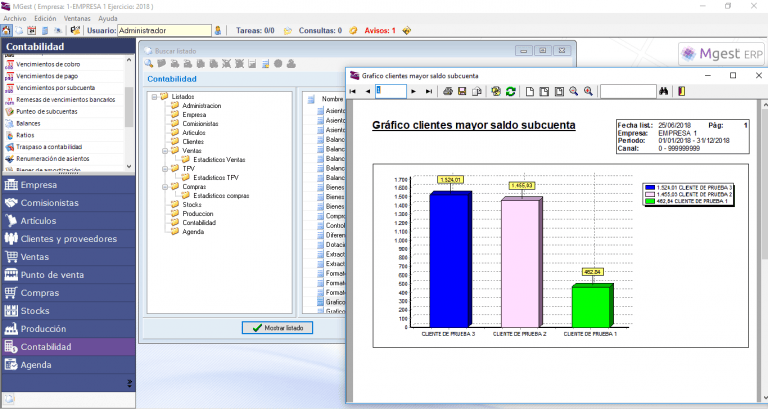Collapse the Compras tree node
The image size is (768, 409).
pyautogui.click(x=165, y=187)
